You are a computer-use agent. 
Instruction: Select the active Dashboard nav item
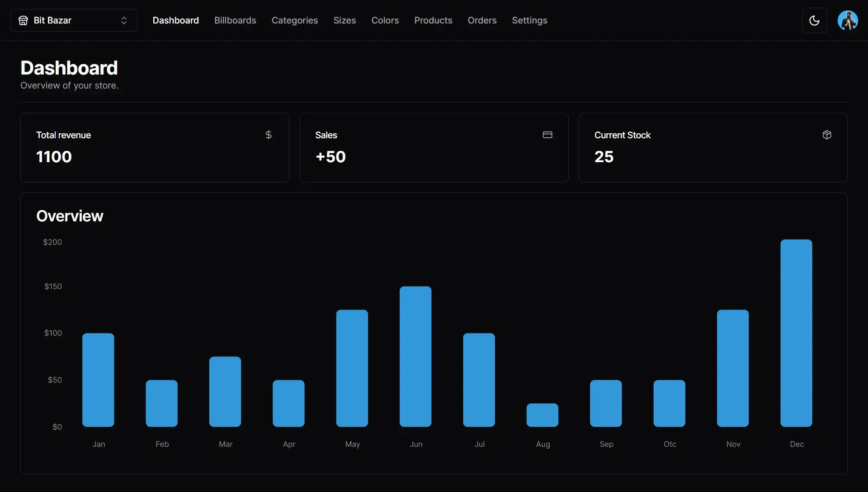176,20
